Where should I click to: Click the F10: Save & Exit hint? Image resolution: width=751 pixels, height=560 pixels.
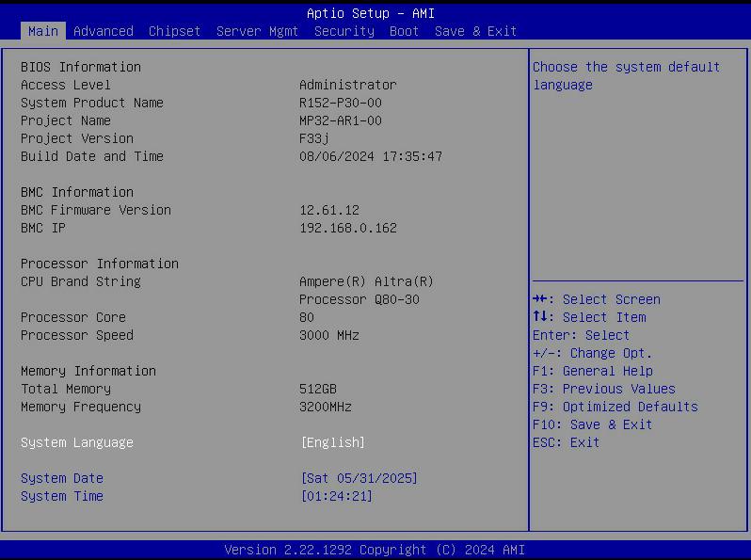593,424
